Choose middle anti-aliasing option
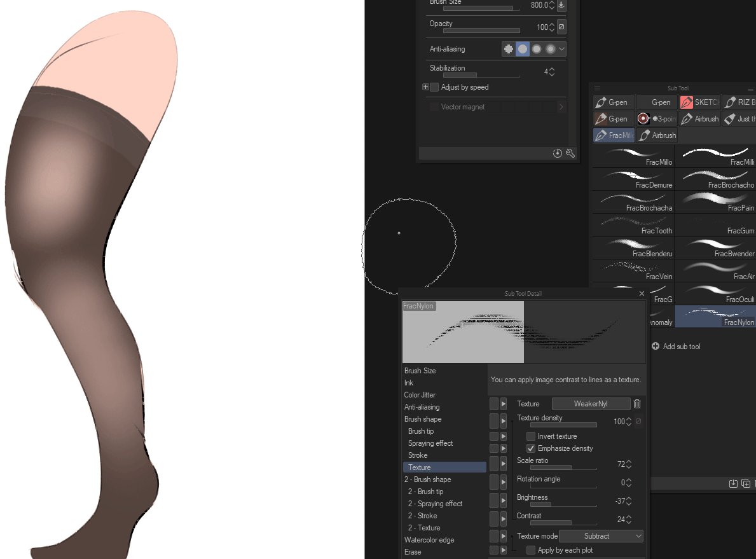 tap(536, 49)
